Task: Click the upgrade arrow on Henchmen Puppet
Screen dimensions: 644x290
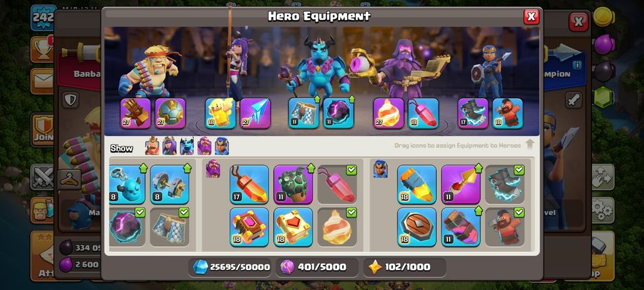Action: 143,168
